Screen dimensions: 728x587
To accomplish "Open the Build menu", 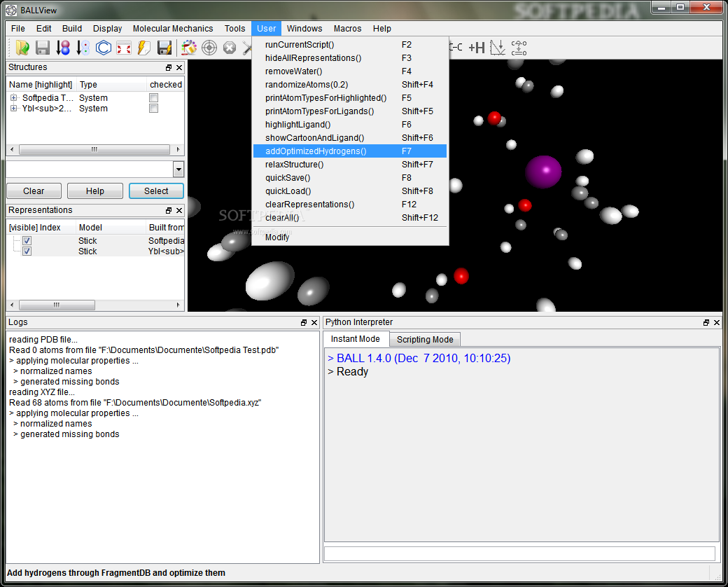I will click(x=72, y=28).
